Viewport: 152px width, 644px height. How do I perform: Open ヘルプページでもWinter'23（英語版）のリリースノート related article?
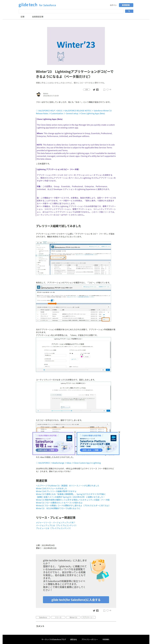point(67,486)
